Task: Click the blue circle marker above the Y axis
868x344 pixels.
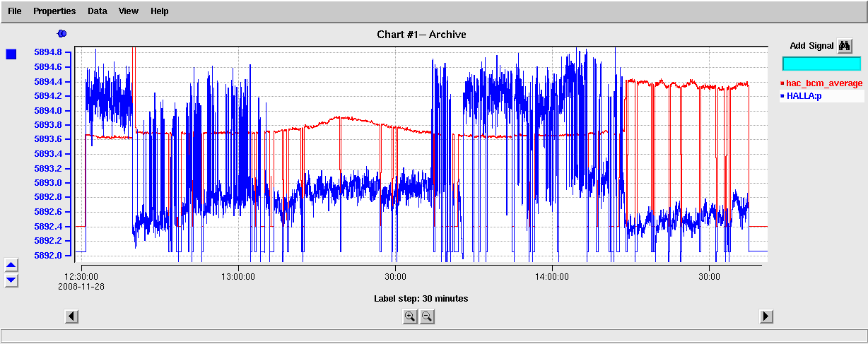Action: (61, 33)
